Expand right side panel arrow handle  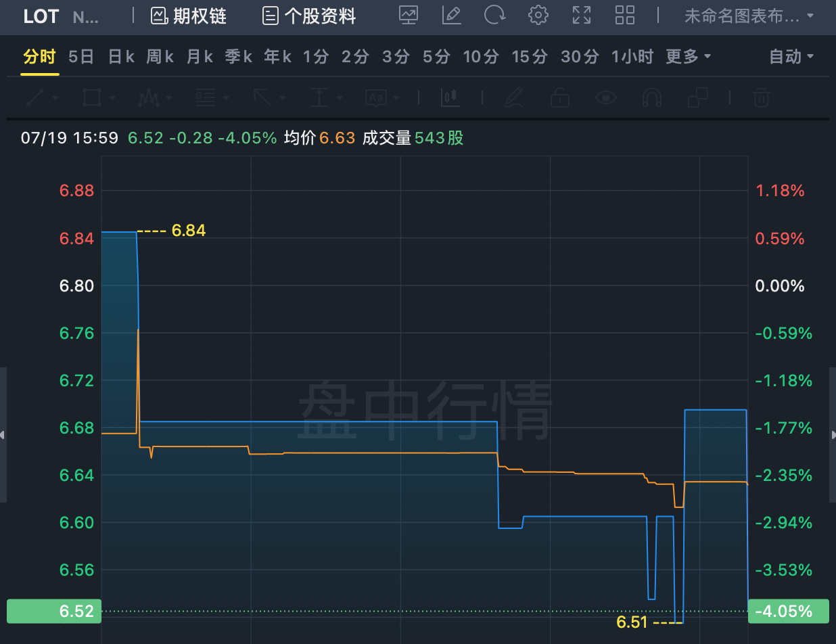(833, 435)
